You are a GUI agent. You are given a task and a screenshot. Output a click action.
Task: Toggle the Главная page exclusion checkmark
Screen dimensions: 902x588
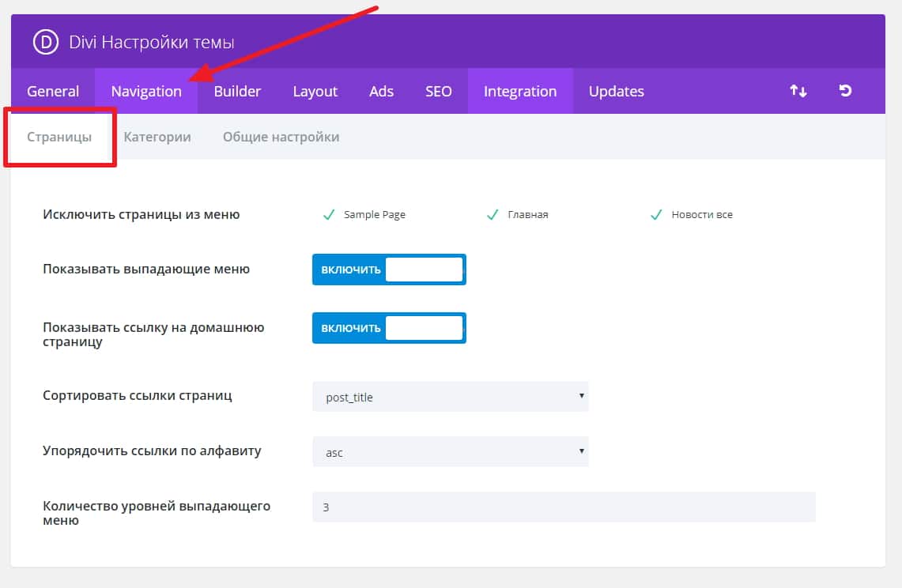point(493,215)
